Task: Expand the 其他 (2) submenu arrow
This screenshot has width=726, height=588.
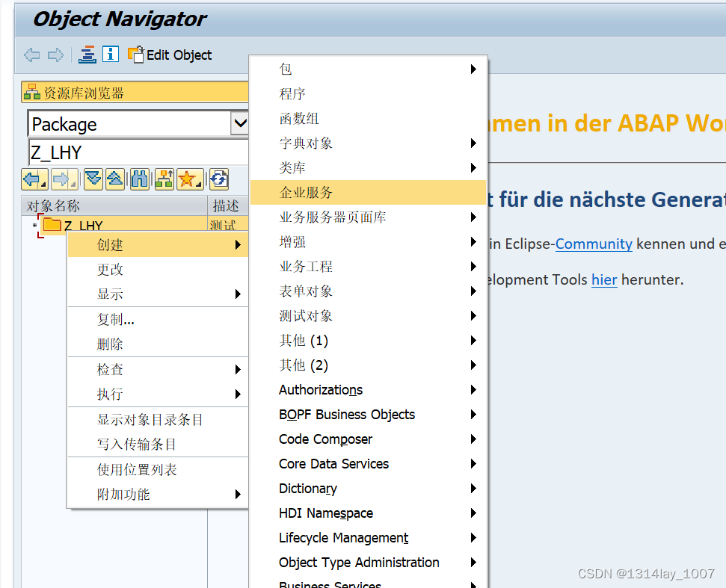Action: coord(473,365)
